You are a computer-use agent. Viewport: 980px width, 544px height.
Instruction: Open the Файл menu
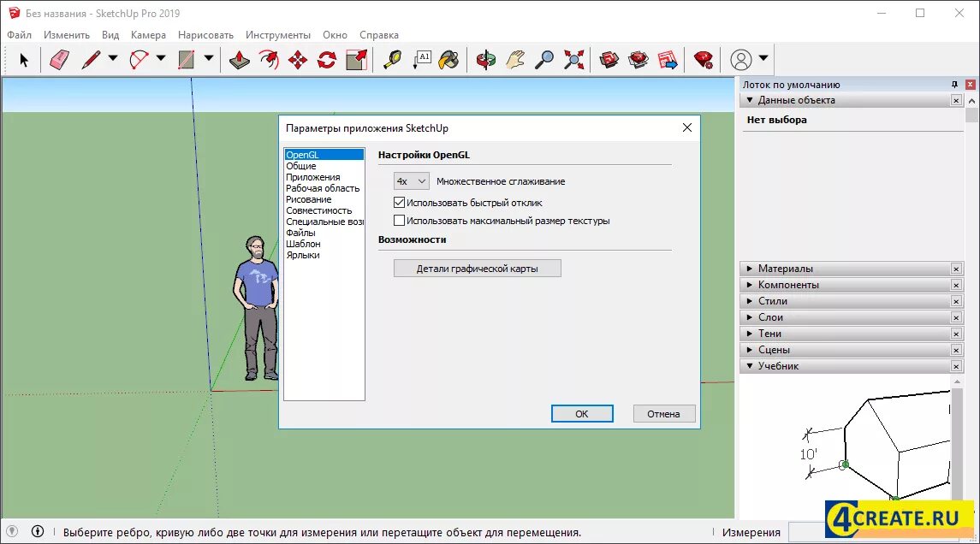click(20, 35)
